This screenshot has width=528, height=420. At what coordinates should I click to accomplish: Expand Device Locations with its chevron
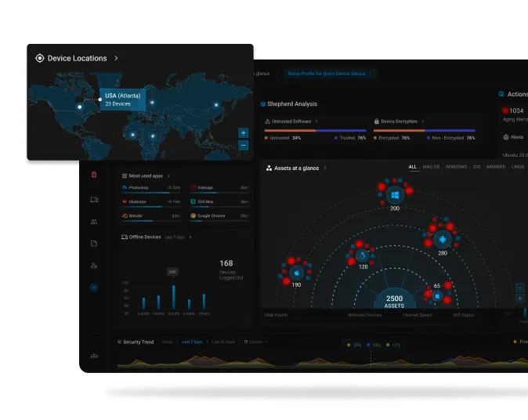click(116, 58)
